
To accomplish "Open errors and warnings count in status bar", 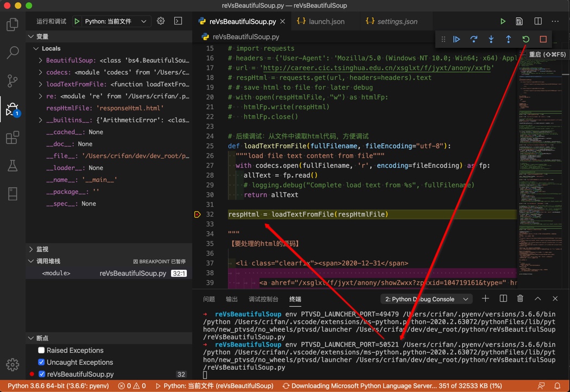I will tap(132, 386).
